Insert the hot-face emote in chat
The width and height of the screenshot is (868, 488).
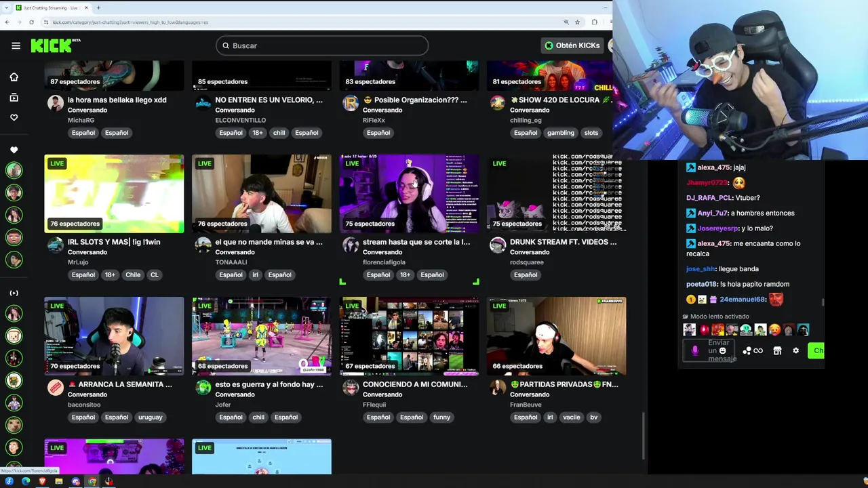pyautogui.click(x=774, y=330)
